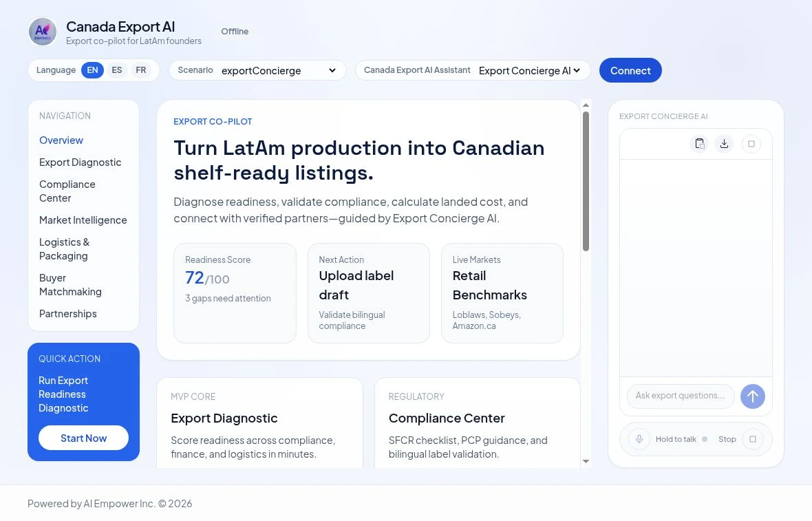The image size is (812, 521).
Task: Open the Regulatory Compliance Center card
Action: coord(478,424)
